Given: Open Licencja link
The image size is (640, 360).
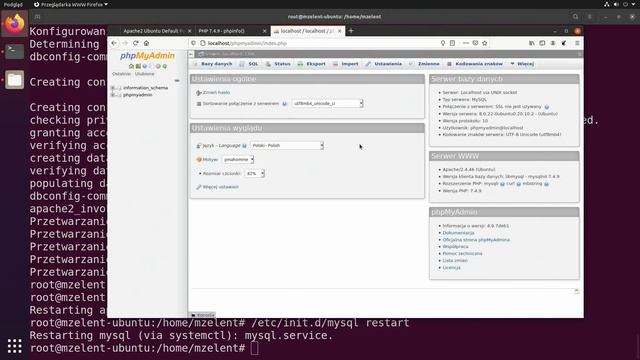Looking at the screenshot, I should 451,267.
